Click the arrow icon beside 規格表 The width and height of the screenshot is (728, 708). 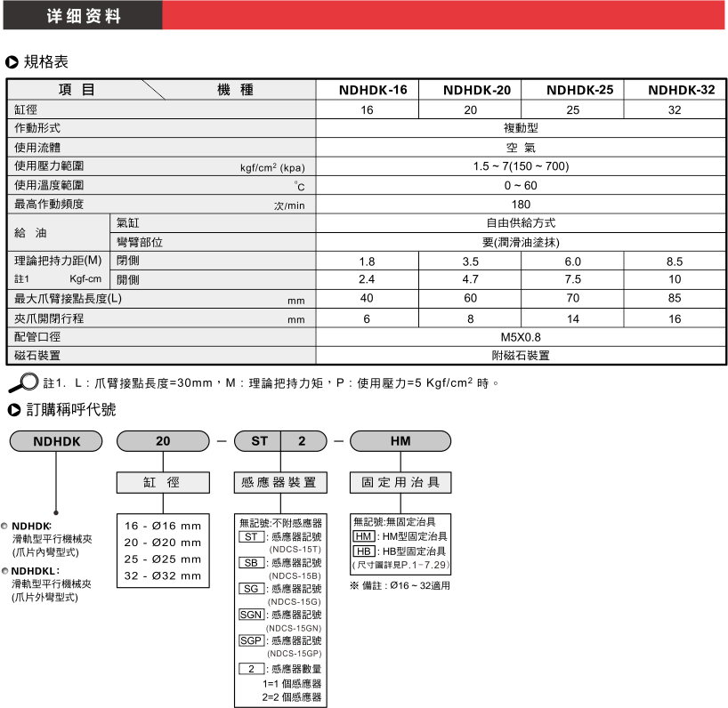click(x=12, y=62)
